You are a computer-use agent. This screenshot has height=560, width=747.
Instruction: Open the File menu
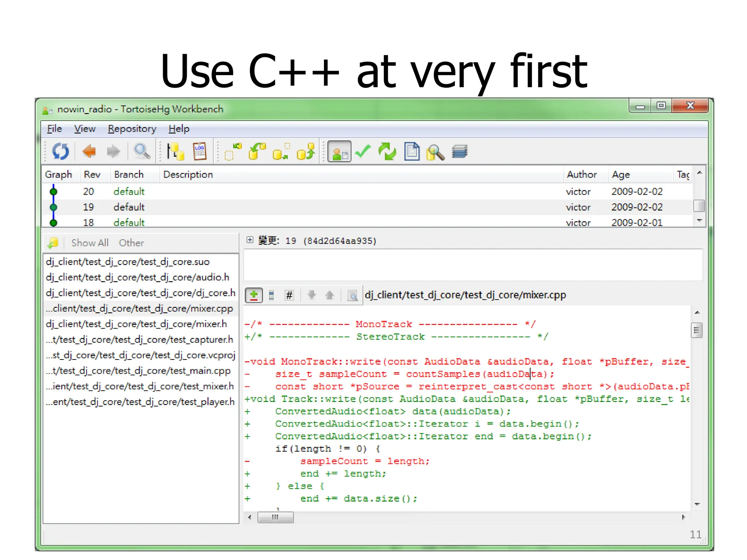coord(54,129)
